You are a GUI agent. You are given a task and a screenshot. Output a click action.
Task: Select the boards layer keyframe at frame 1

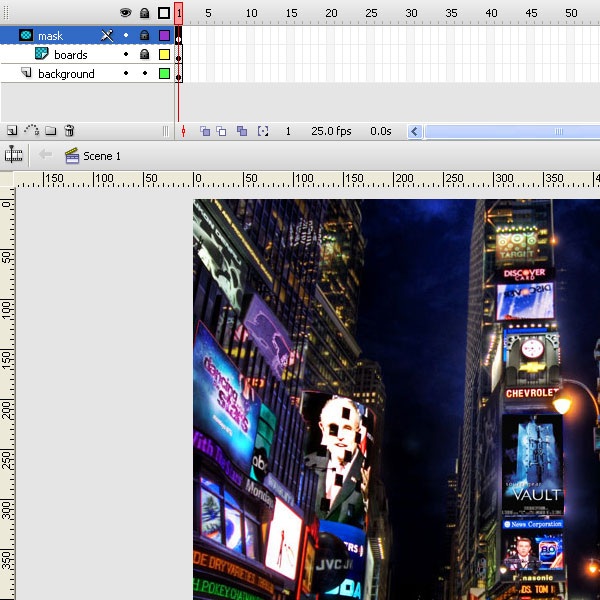pyautogui.click(x=179, y=54)
